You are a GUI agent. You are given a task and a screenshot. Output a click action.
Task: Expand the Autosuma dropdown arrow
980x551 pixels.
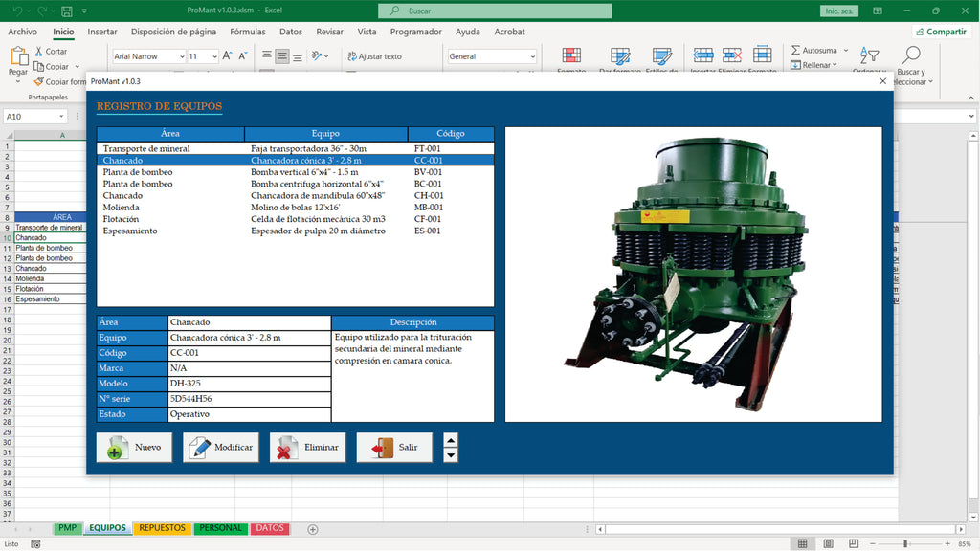(846, 50)
